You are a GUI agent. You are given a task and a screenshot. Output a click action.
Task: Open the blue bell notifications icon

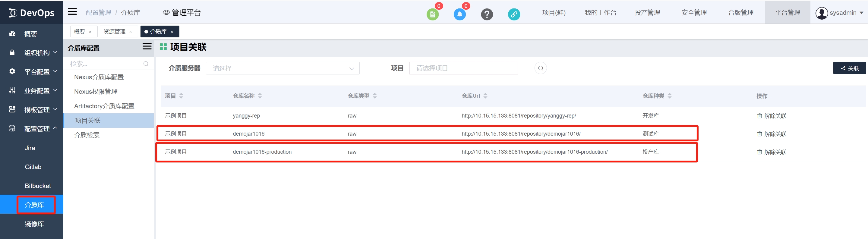point(459,14)
